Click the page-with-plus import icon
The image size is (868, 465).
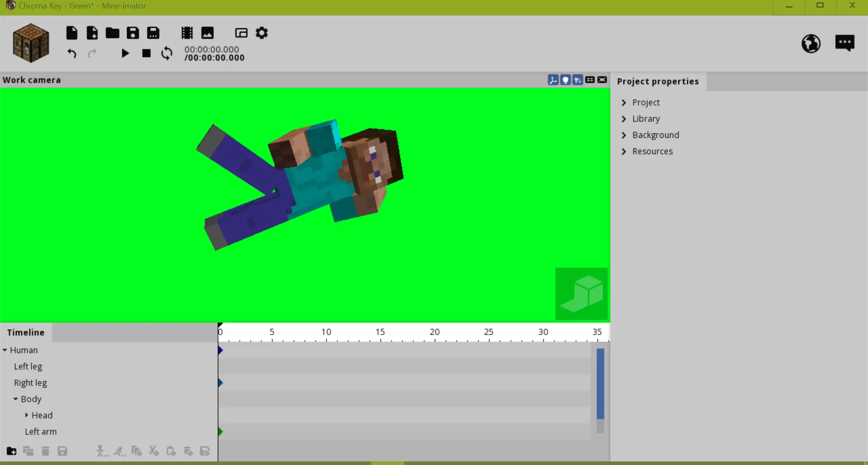[x=92, y=33]
